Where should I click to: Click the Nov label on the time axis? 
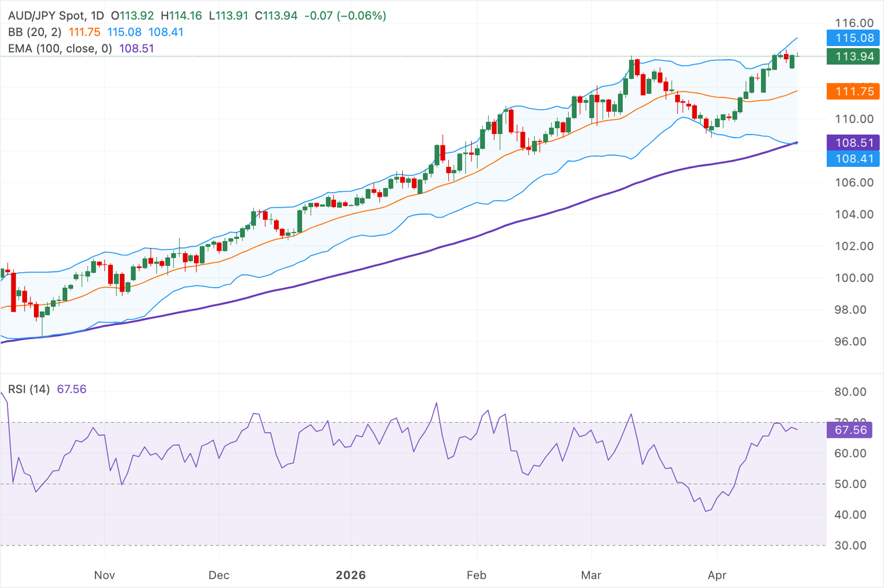(104, 575)
